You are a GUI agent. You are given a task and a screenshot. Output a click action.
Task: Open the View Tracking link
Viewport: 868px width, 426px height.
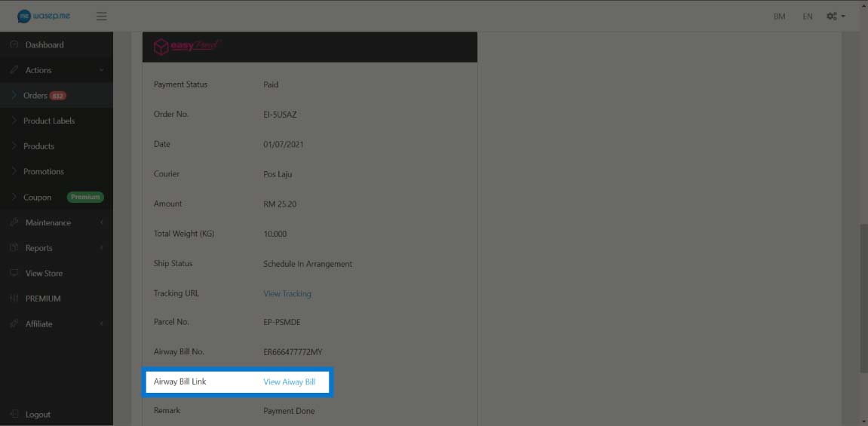click(x=287, y=294)
